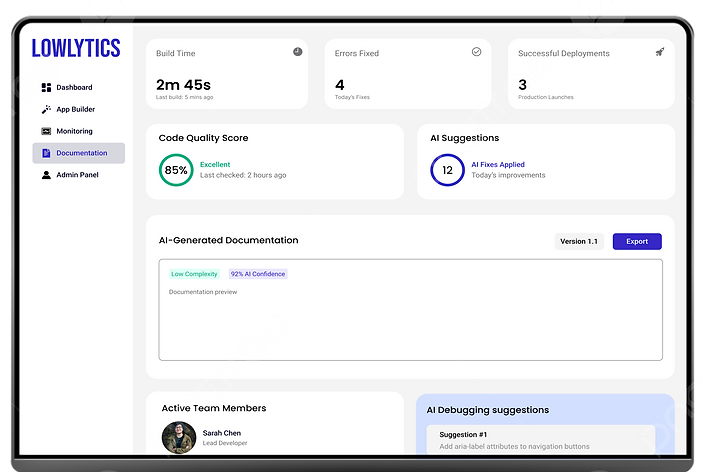
Task: Click the Documentation page icon
Action: (x=46, y=153)
